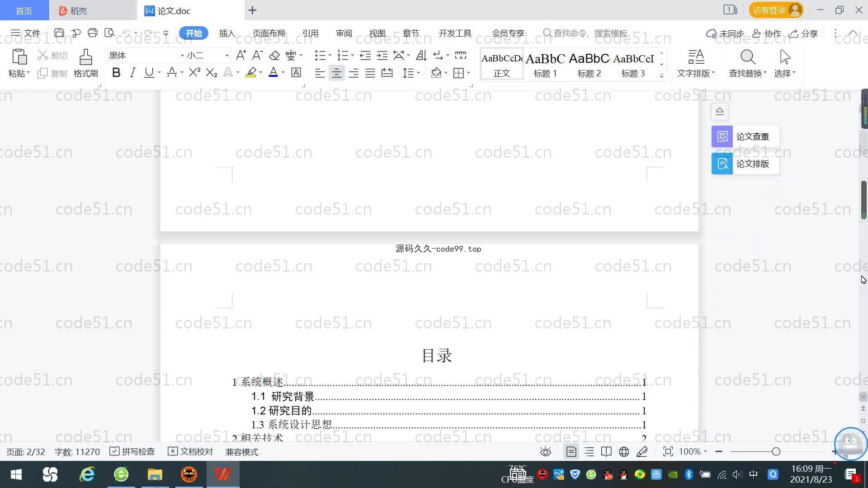
Task: Click the 论文查重 plagiarism check icon
Action: [x=722, y=136]
